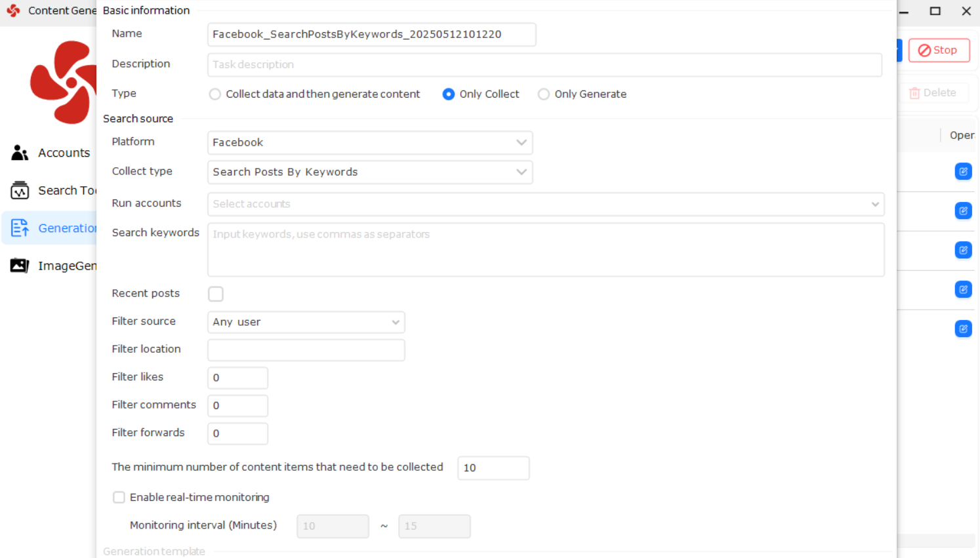Click the 'Basic information' section heading
The width and height of the screenshot is (980, 558).
pyautogui.click(x=146, y=10)
